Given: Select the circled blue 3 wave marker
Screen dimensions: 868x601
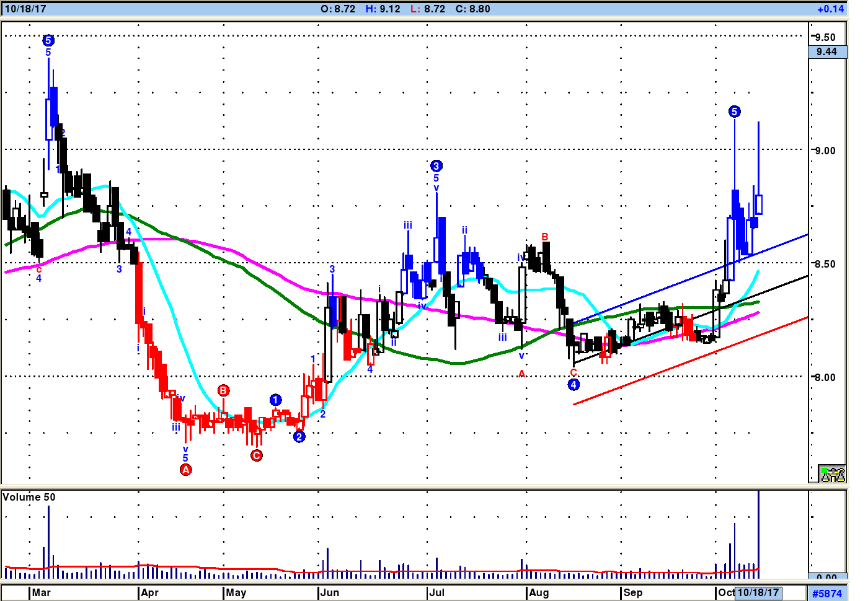Looking at the screenshot, I should coord(436,166).
